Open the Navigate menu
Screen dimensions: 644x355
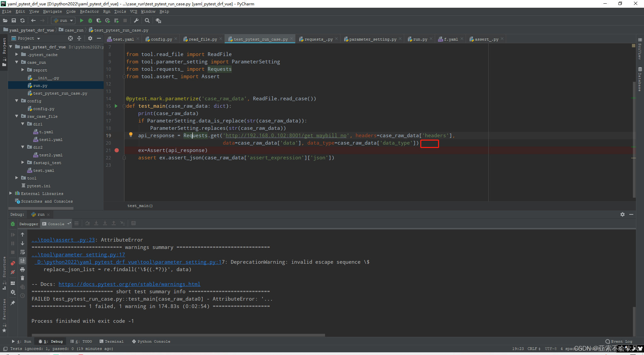tap(52, 11)
